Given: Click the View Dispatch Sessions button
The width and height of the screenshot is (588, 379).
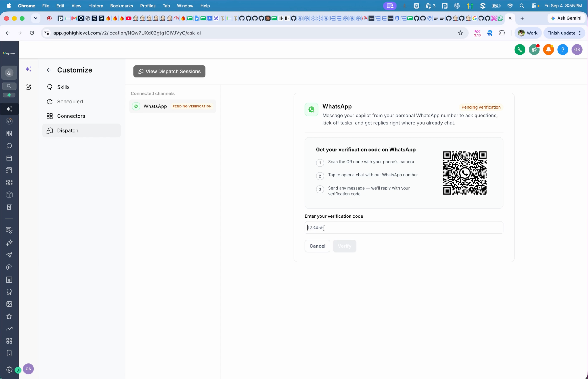Looking at the screenshot, I should [x=169, y=71].
